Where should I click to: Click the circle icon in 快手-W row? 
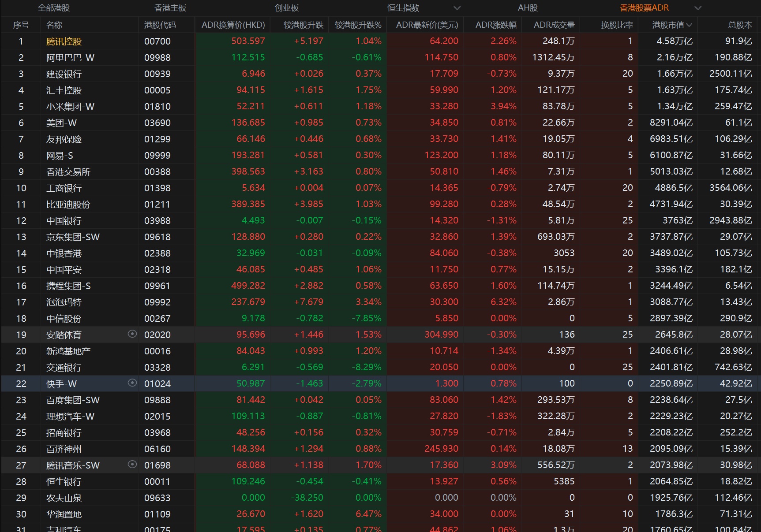point(132,383)
